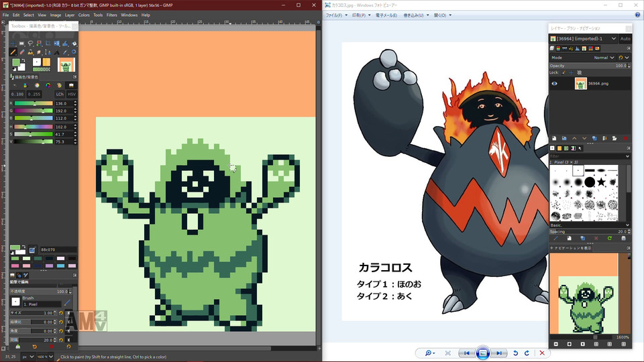Viewport: 644px width, 362px height.
Task: Click the foreground green color swatch
Action: [15, 62]
